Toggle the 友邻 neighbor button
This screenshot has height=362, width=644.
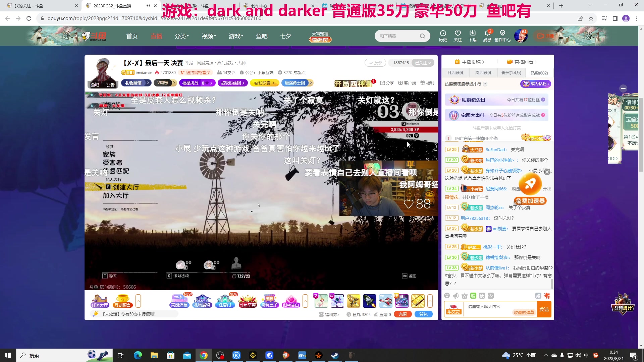pos(375,63)
